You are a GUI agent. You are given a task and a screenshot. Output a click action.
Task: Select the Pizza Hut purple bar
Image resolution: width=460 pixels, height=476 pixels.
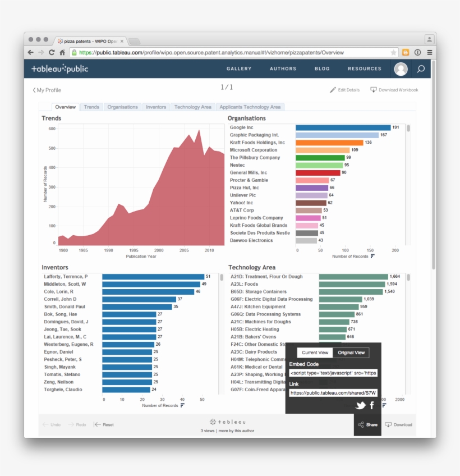click(312, 187)
